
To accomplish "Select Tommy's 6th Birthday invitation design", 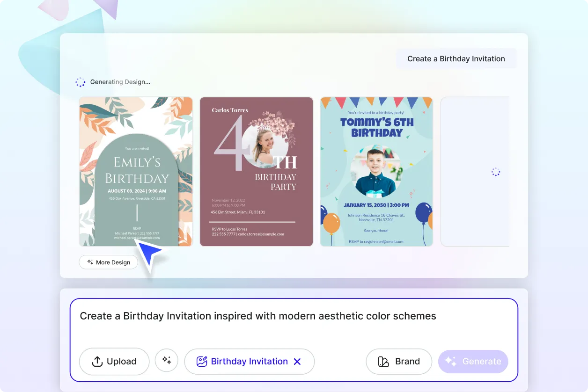I will (x=376, y=171).
